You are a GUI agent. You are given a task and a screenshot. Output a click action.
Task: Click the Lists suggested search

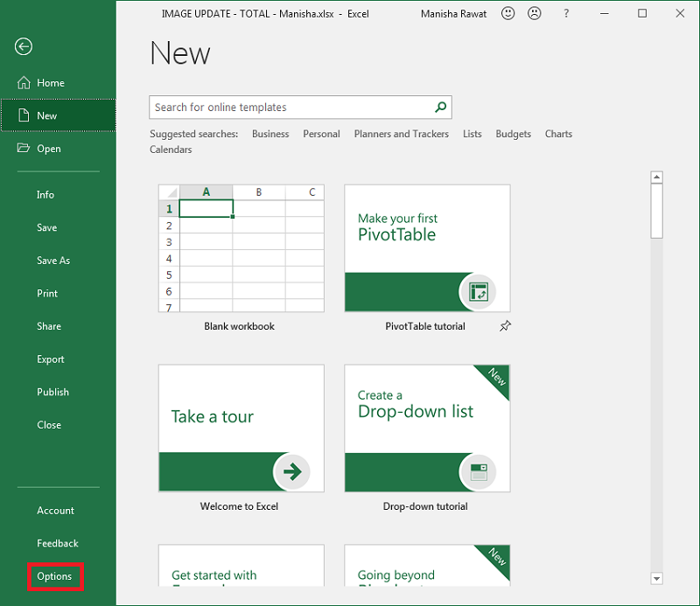(x=472, y=134)
